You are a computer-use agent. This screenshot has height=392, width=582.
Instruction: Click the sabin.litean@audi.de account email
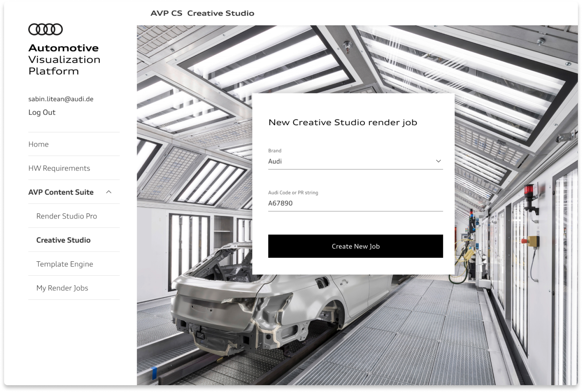coord(61,99)
